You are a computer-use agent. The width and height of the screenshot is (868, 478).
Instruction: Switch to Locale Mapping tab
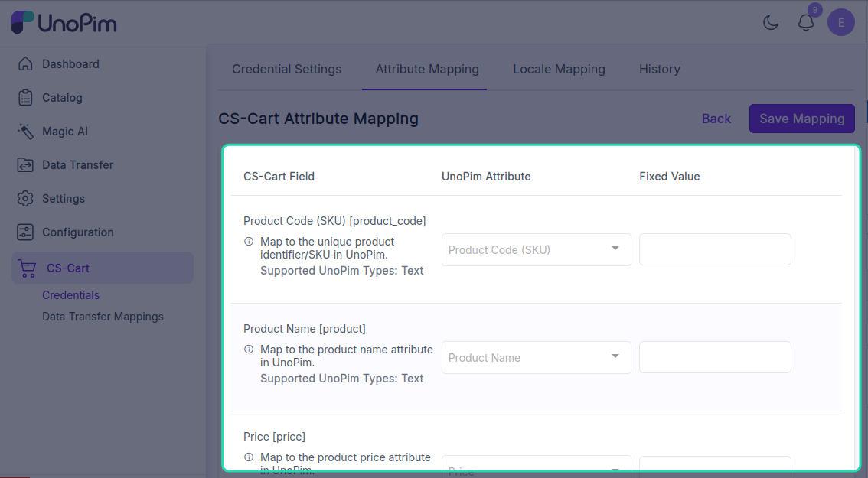[x=559, y=69]
